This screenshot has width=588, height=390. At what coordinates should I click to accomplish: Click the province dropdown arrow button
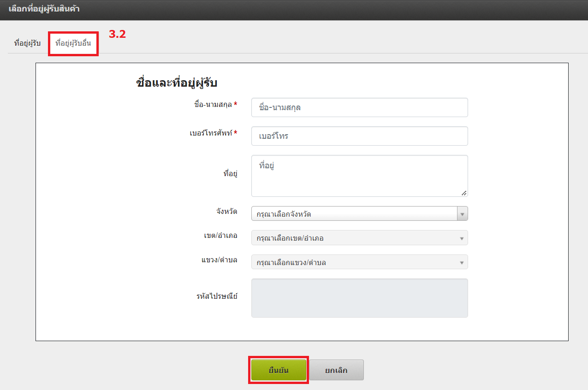point(462,214)
